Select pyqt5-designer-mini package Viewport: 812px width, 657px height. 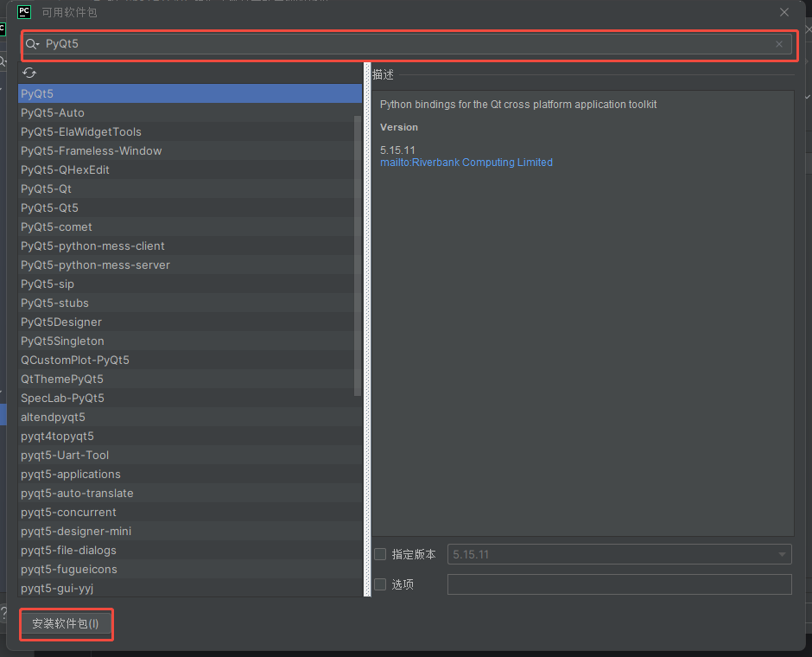(x=190, y=531)
